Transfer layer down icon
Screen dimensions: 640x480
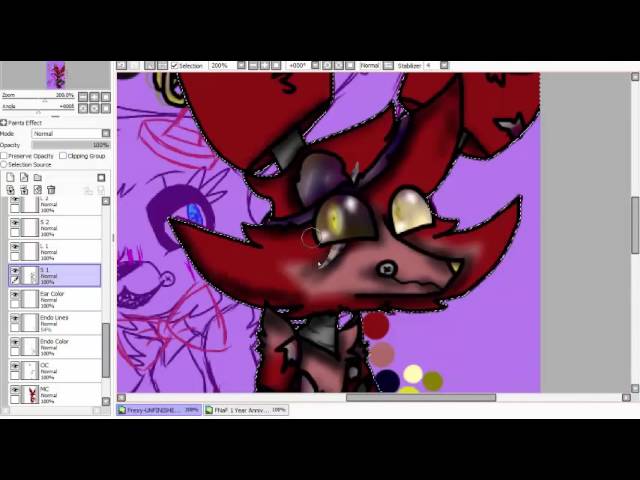click(11, 190)
